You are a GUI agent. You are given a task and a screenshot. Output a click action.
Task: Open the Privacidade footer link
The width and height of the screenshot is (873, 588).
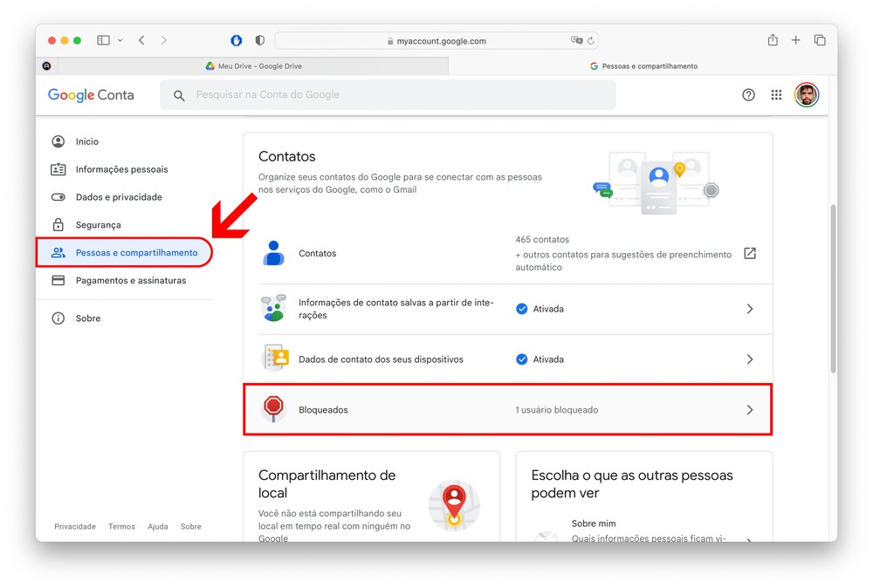[x=75, y=526]
